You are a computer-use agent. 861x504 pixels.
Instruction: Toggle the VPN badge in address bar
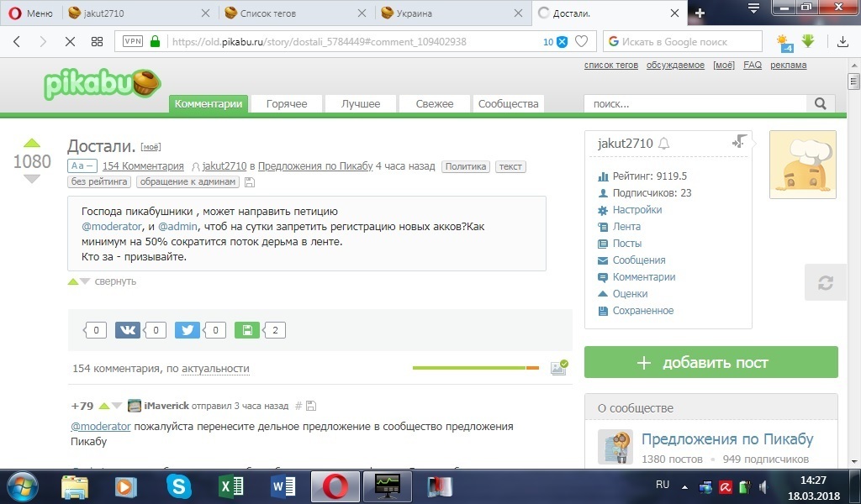pyautogui.click(x=133, y=41)
